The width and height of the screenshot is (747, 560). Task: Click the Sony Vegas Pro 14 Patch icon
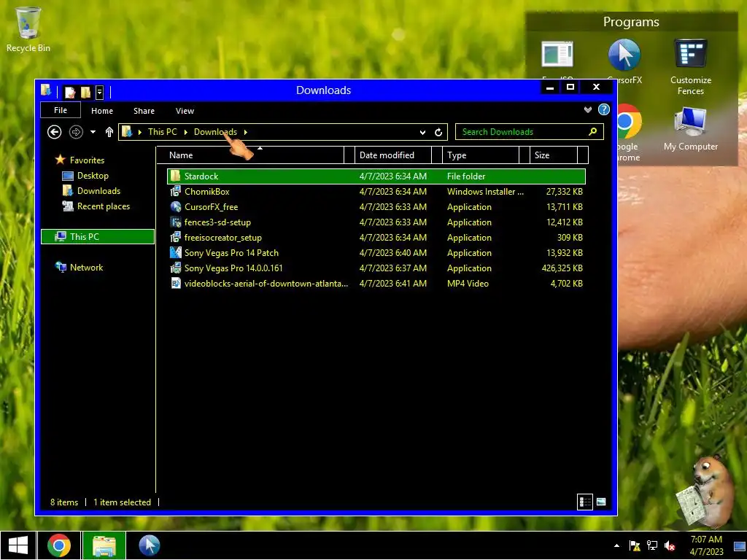tap(175, 252)
